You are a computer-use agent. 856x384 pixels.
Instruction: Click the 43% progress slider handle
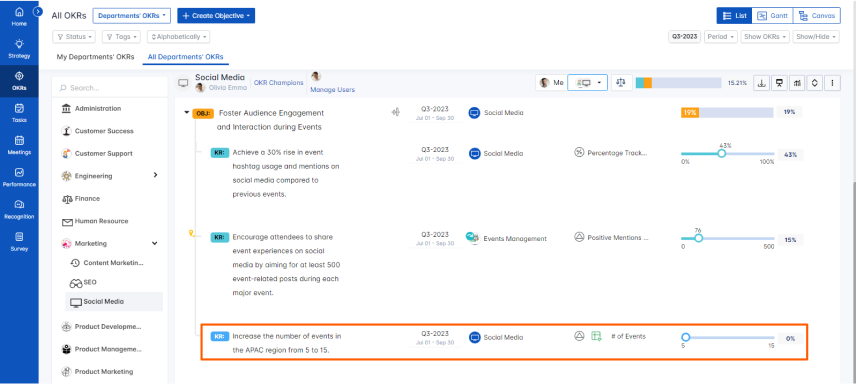pos(721,154)
